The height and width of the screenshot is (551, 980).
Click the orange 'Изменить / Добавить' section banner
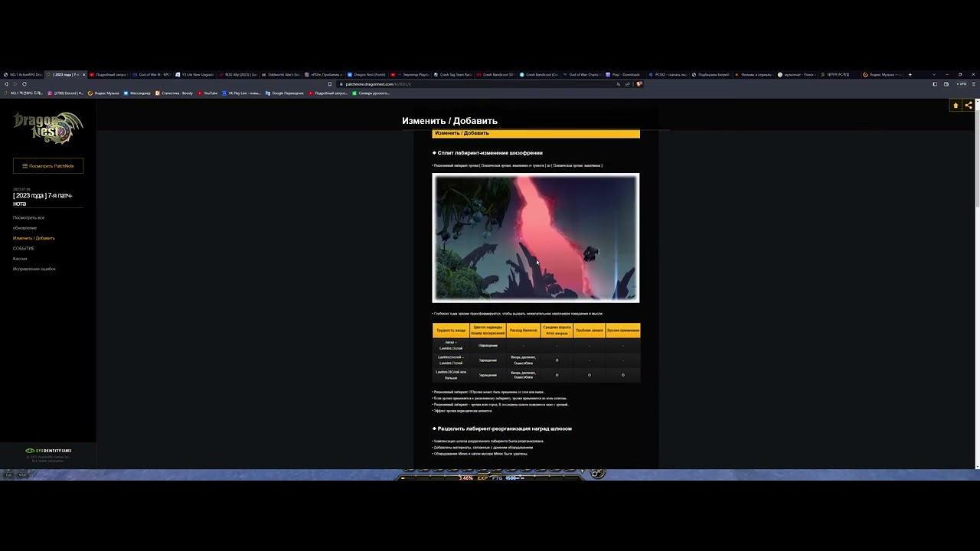point(536,133)
